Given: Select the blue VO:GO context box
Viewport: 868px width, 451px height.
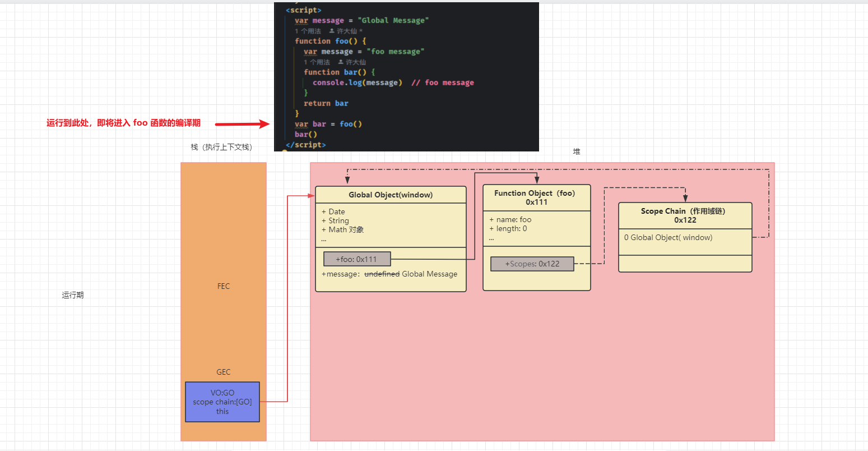Looking at the screenshot, I should [222, 402].
